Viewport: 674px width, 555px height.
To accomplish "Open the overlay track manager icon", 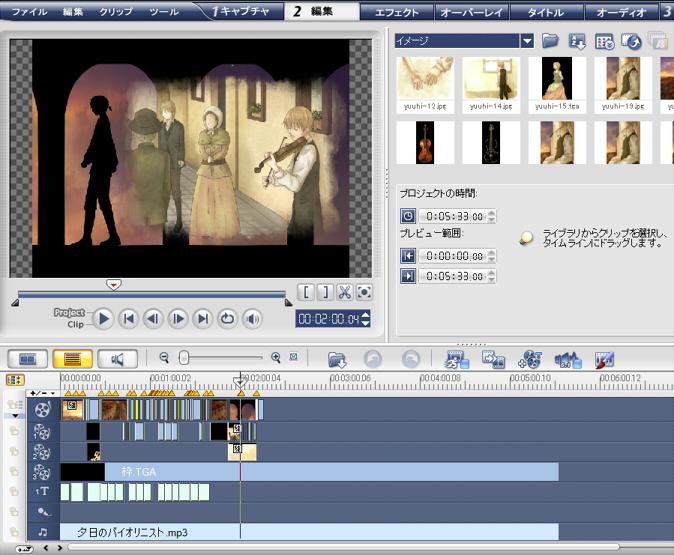I will click(x=530, y=360).
